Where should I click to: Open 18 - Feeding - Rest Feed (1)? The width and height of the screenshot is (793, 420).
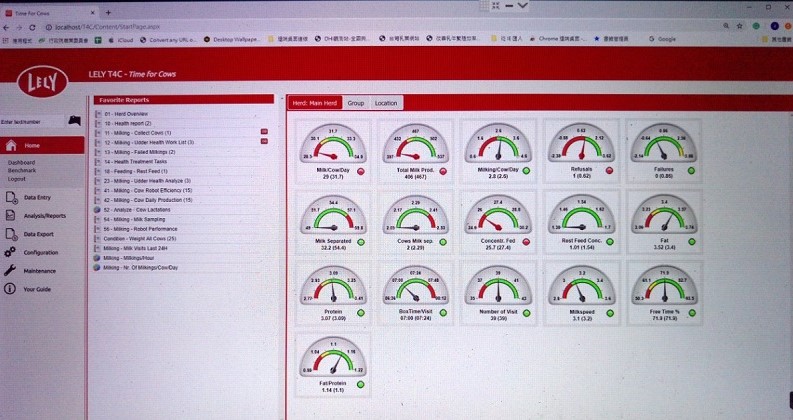click(136, 171)
